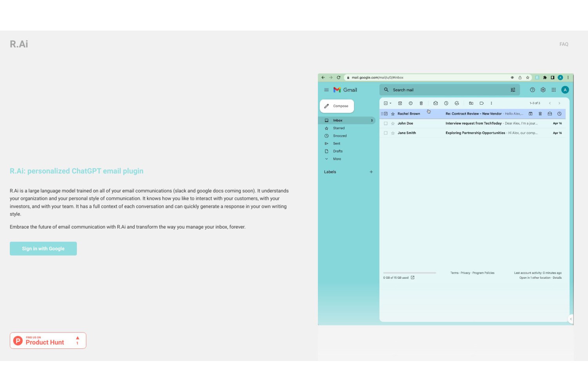Open Gmail support help icon
The image size is (588, 392).
[532, 90]
